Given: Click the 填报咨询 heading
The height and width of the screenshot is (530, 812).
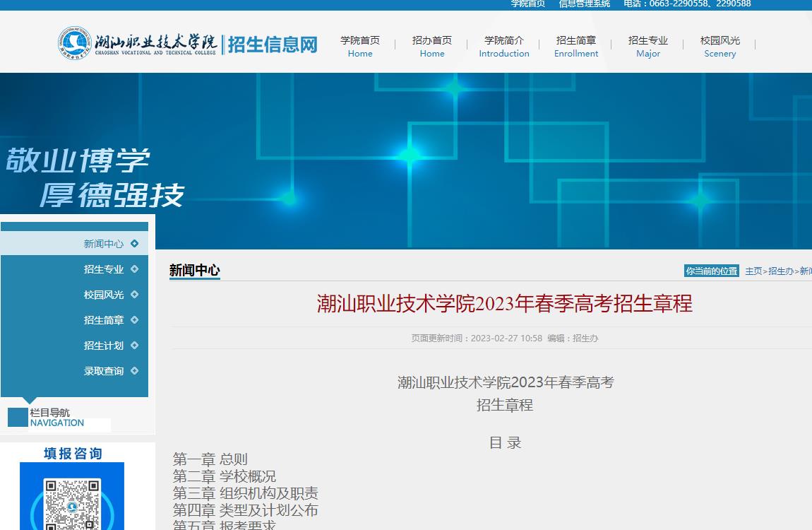Looking at the screenshot, I should [x=73, y=454].
